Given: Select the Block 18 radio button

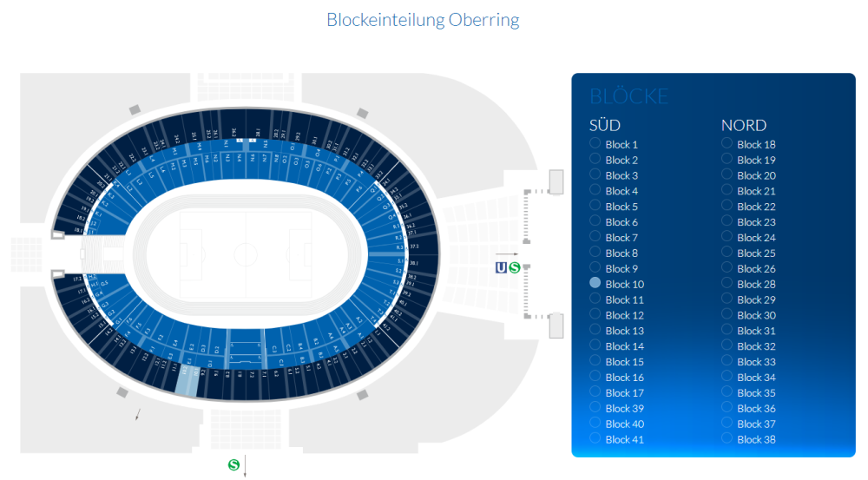Looking at the screenshot, I should pyautogui.click(x=727, y=143).
